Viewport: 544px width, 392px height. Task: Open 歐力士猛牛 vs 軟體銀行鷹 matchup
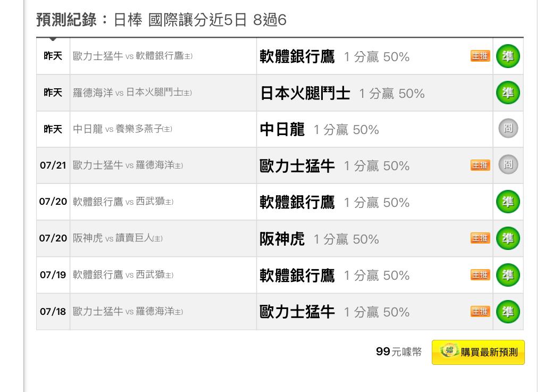click(x=132, y=56)
